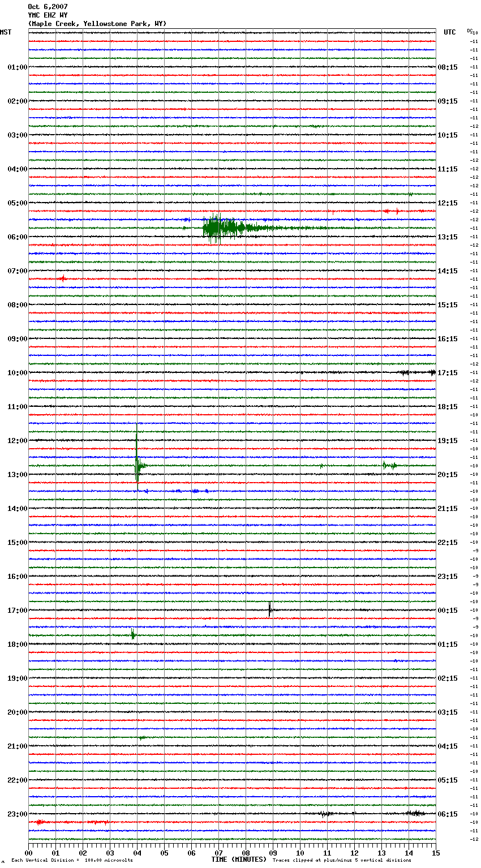Select the "04:15" UTC time label
This screenshot has height=868, width=481.
click(448, 746)
